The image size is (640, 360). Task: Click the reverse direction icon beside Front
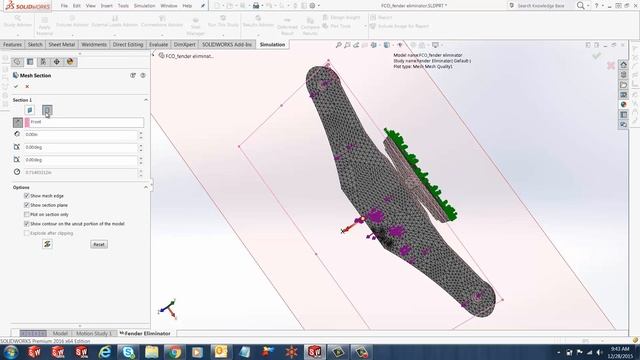click(x=18, y=122)
